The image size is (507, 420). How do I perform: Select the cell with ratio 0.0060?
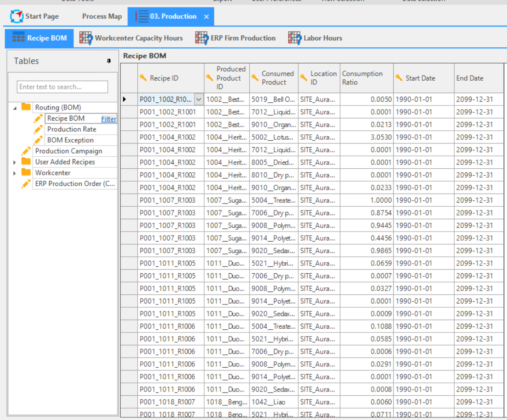pos(367,402)
